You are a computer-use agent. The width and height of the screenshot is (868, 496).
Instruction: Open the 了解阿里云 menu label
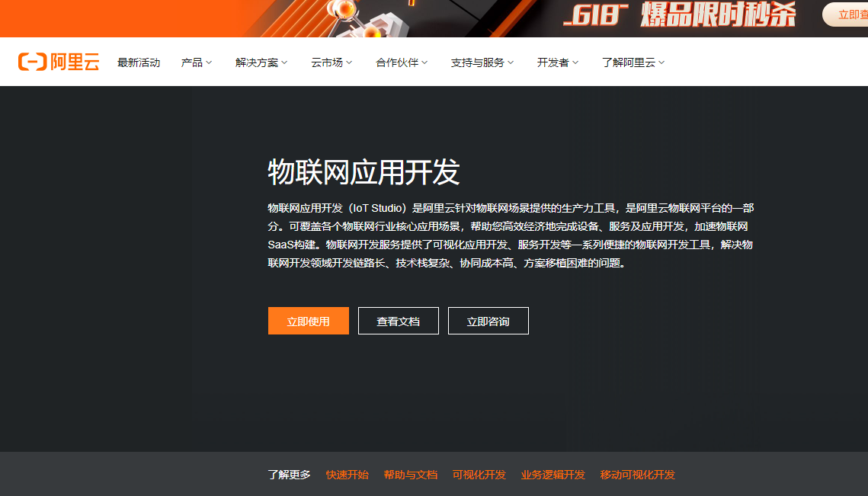pyautogui.click(x=629, y=62)
